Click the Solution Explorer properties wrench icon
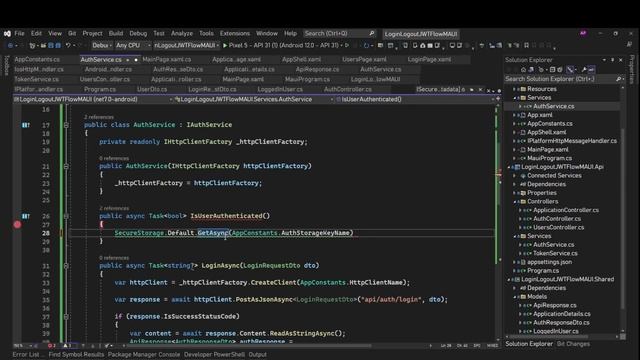640x360 pixels. (584, 70)
